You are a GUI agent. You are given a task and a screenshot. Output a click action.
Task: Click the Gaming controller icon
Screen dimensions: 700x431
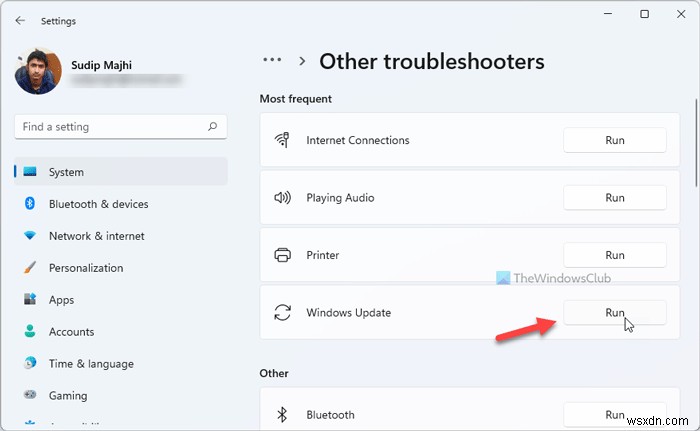click(30, 396)
